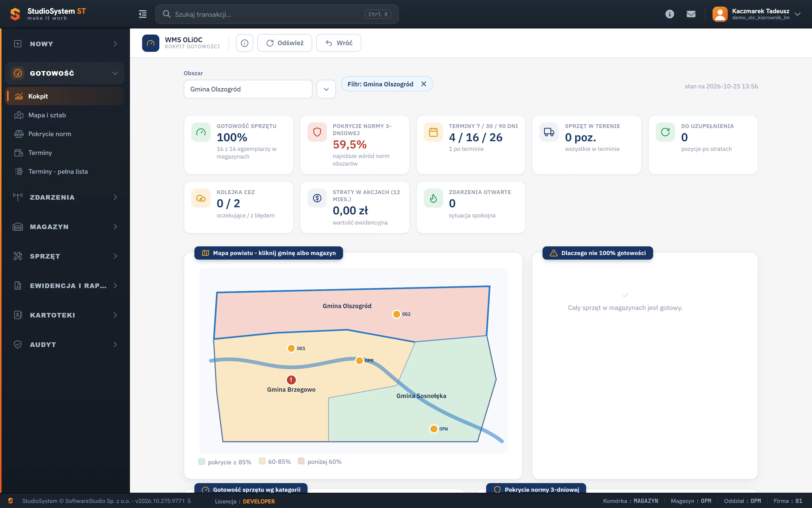This screenshot has height=508, width=812.
Task: Expand the AUDYT sidebar section
Action: [65, 345]
